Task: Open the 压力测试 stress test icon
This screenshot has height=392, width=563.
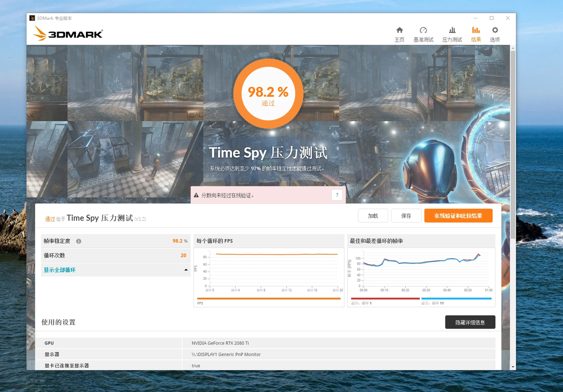Action: coord(452,34)
